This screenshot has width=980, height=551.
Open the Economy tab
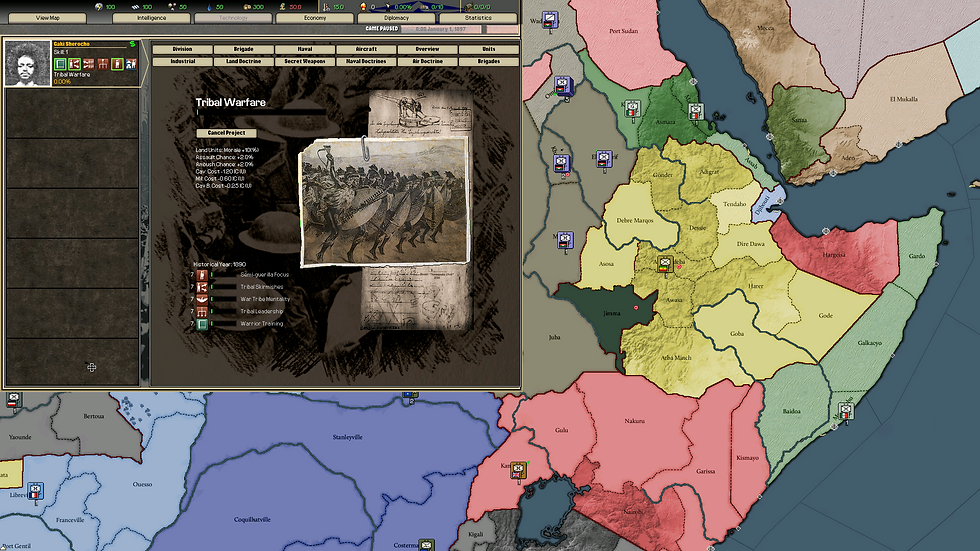pos(315,18)
